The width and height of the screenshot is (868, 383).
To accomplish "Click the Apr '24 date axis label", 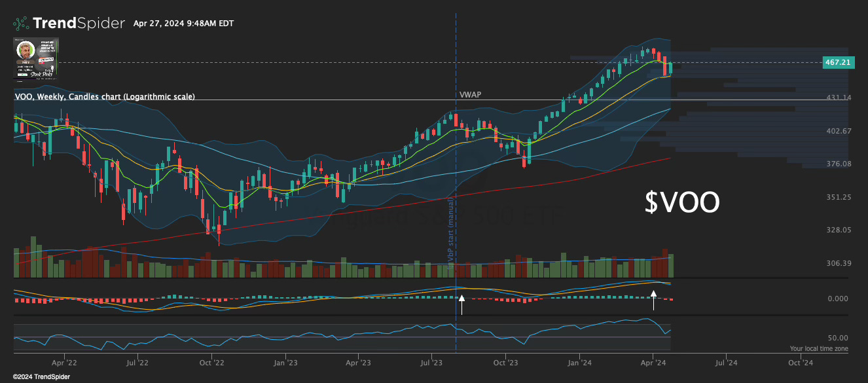I will point(652,361).
